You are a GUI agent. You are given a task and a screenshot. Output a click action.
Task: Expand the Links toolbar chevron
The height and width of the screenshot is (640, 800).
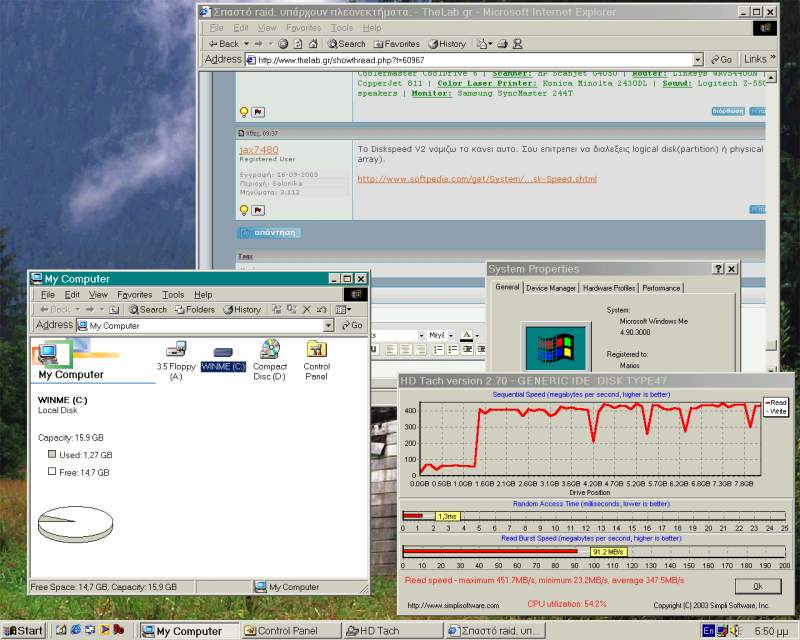coord(773,58)
